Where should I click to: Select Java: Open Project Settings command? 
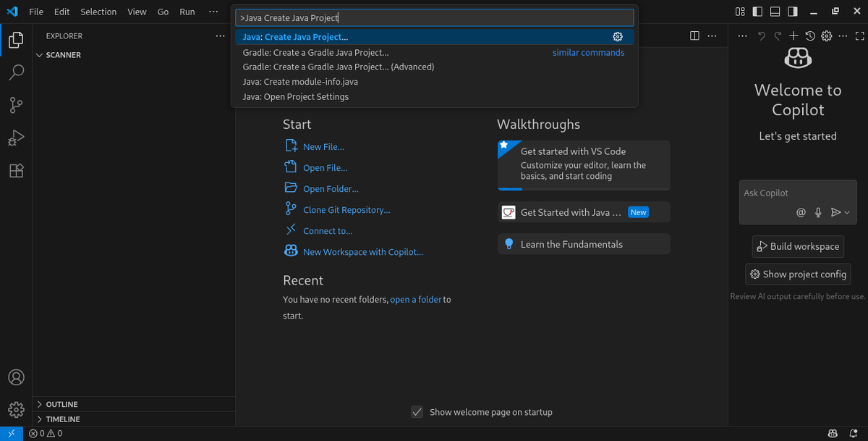click(434, 96)
